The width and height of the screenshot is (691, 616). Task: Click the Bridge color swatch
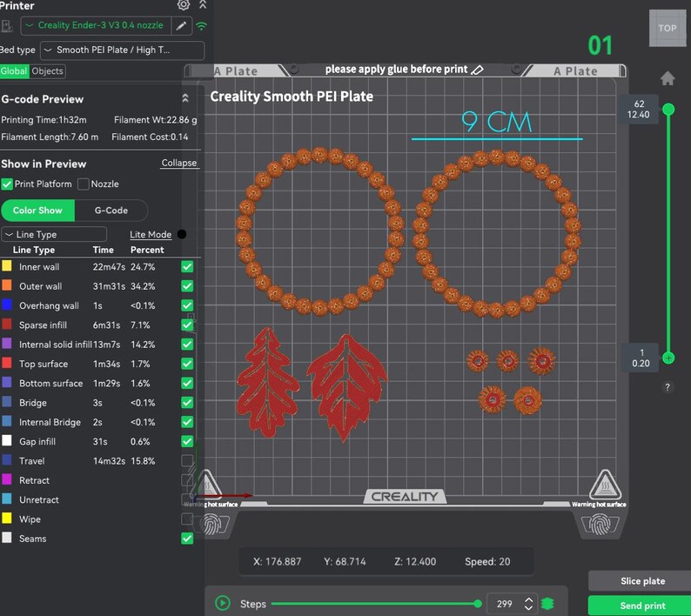(7, 401)
